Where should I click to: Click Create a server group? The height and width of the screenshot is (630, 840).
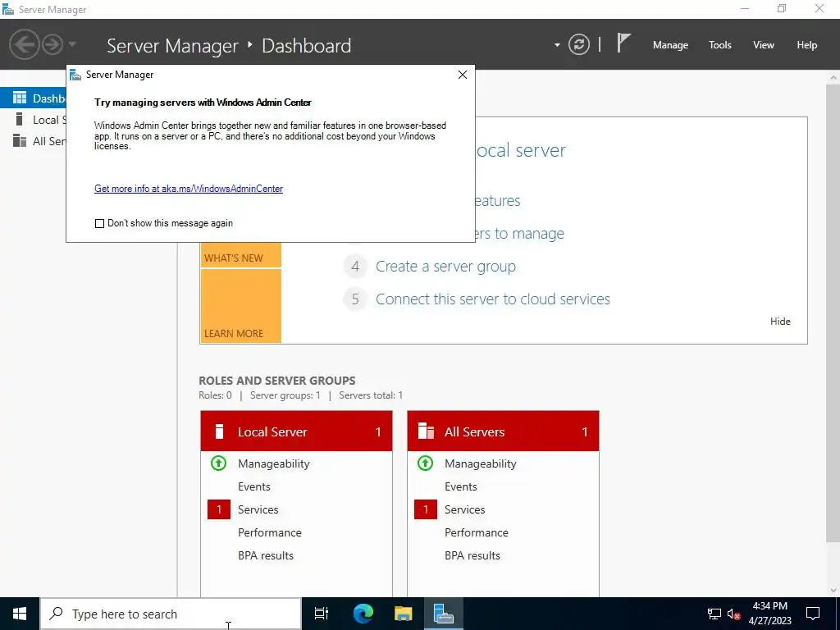[445, 267]
